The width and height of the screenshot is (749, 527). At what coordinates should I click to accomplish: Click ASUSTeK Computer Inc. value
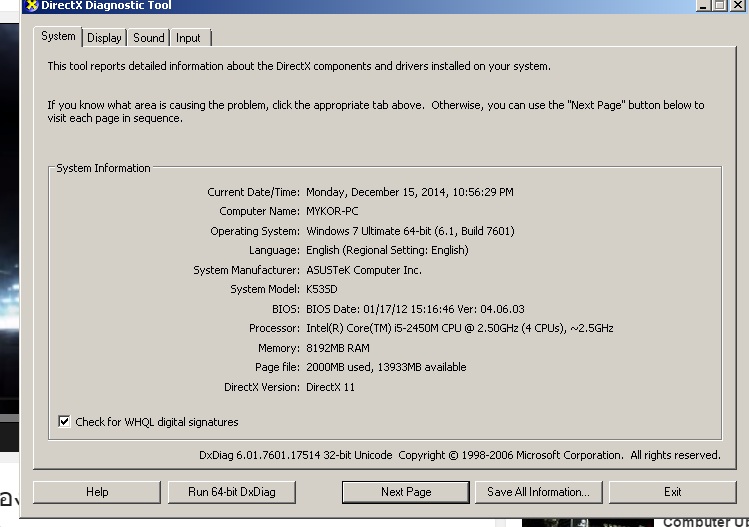tap(364, 270)
